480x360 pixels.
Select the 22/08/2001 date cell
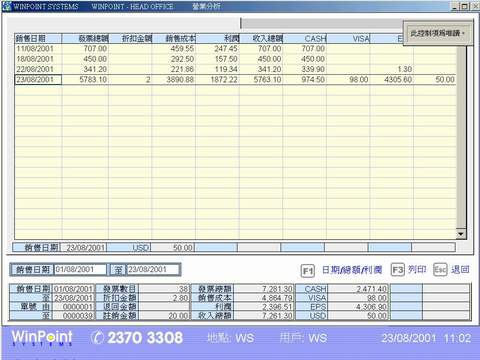pyautogui.click(x=38, y=69)
